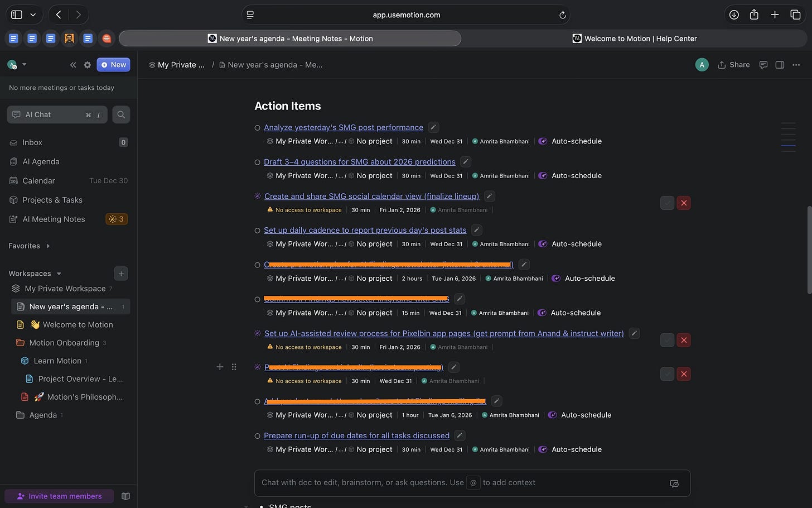Click the 'Chat with doc' input field

click(x=472, y=483)
